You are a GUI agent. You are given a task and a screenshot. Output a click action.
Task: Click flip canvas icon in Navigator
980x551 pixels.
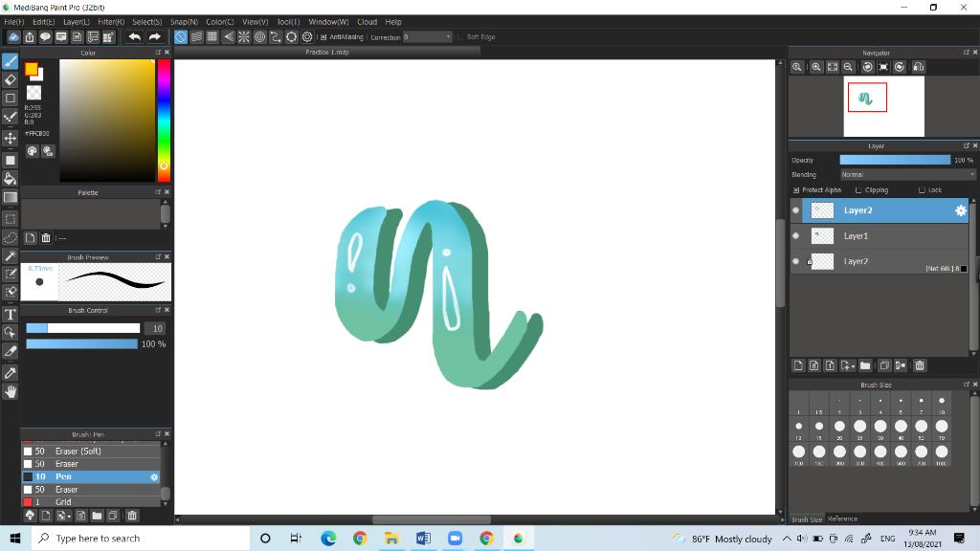[x=918, y=67]
